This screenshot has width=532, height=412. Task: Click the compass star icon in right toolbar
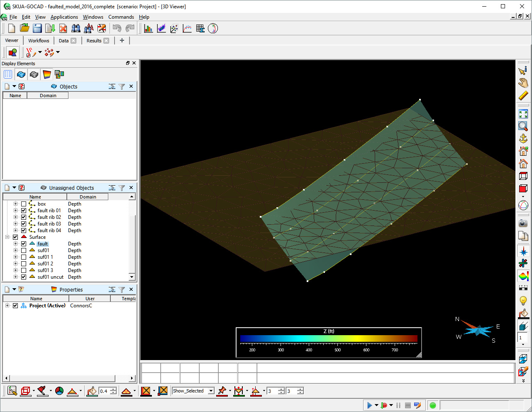(x=523, y=251)
